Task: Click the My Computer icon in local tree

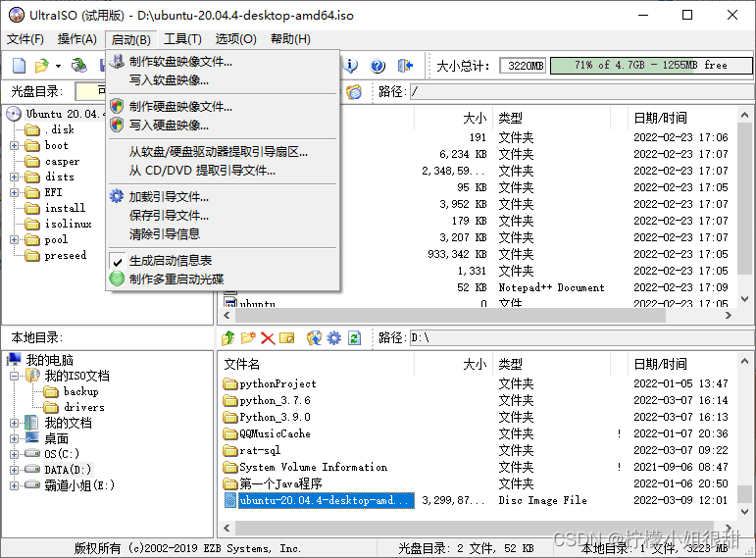Action: [15, 360]
